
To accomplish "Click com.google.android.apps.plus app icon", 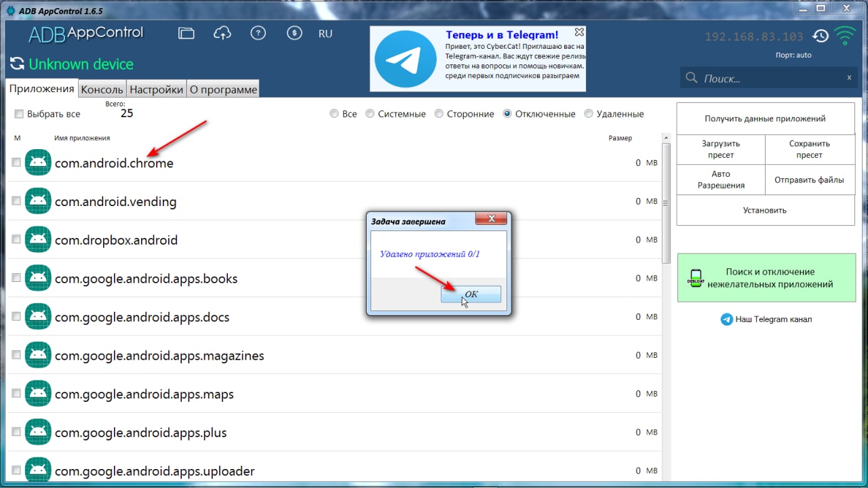I will click(x=38, y=432).
